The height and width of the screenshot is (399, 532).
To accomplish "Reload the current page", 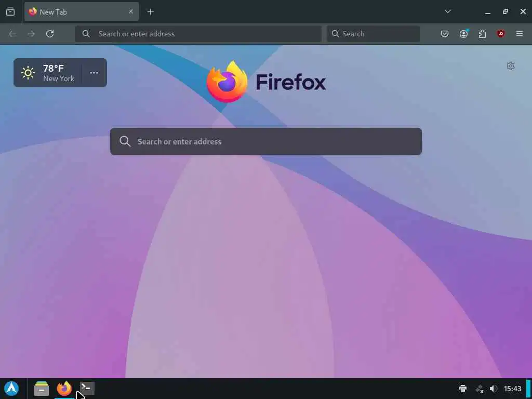I will coord(50,34).
